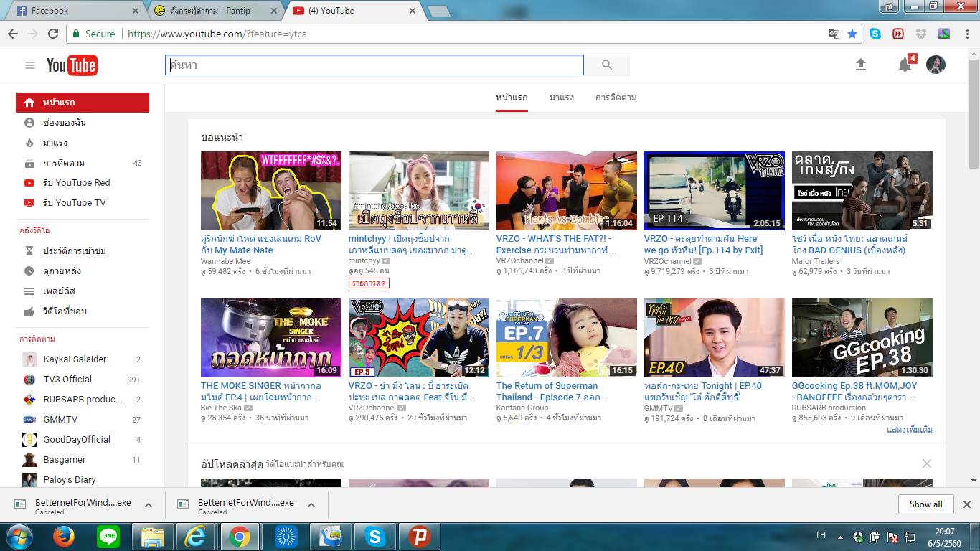View site info via the Secure lock

[93, 34]
